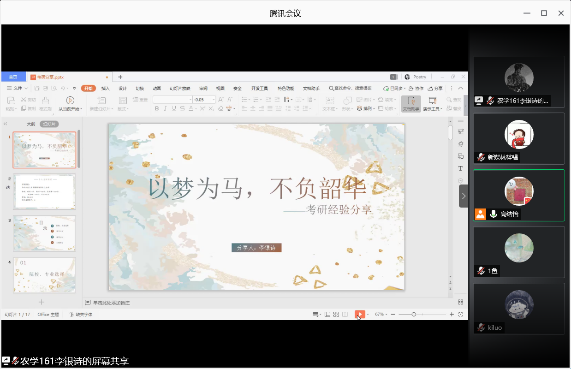Click the zoom in plus icon
This screenshot has width=571, height=369.
click(x=452, y=314)
